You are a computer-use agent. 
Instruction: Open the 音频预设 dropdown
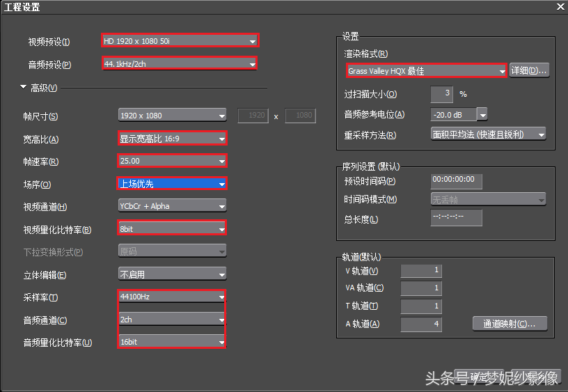180,64
